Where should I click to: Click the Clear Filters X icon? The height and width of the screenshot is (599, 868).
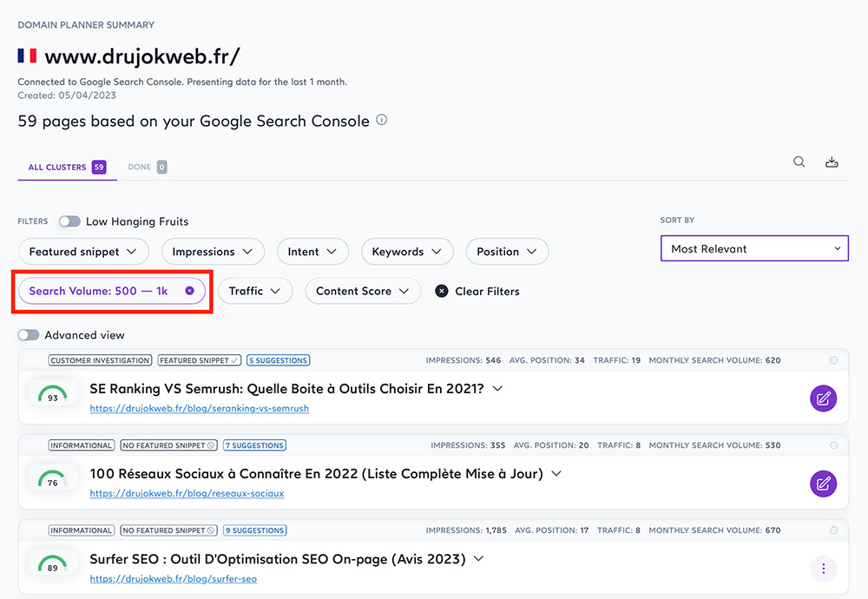(x=441, y=291)
